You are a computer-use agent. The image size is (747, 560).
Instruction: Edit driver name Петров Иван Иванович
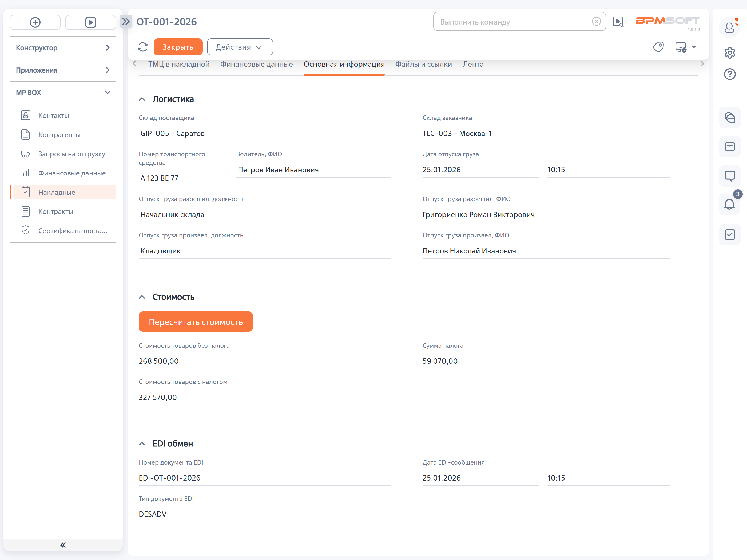pos(313,170)
